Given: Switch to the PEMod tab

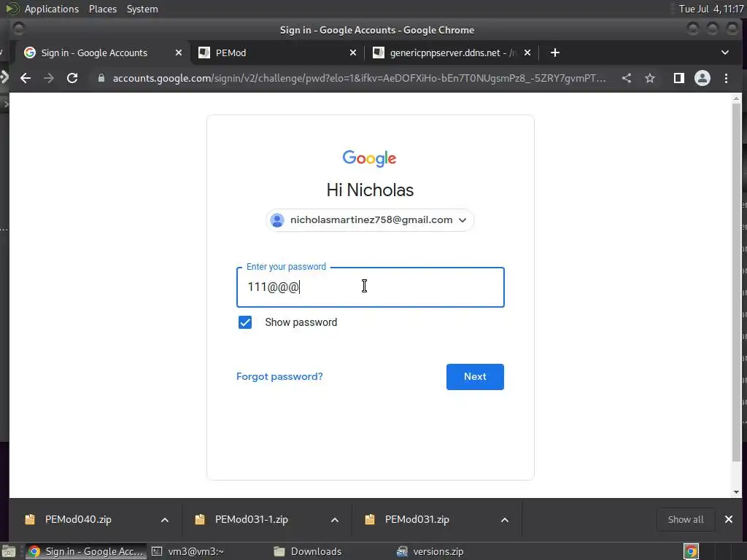Looking at the screenshot, I should 278,52.
